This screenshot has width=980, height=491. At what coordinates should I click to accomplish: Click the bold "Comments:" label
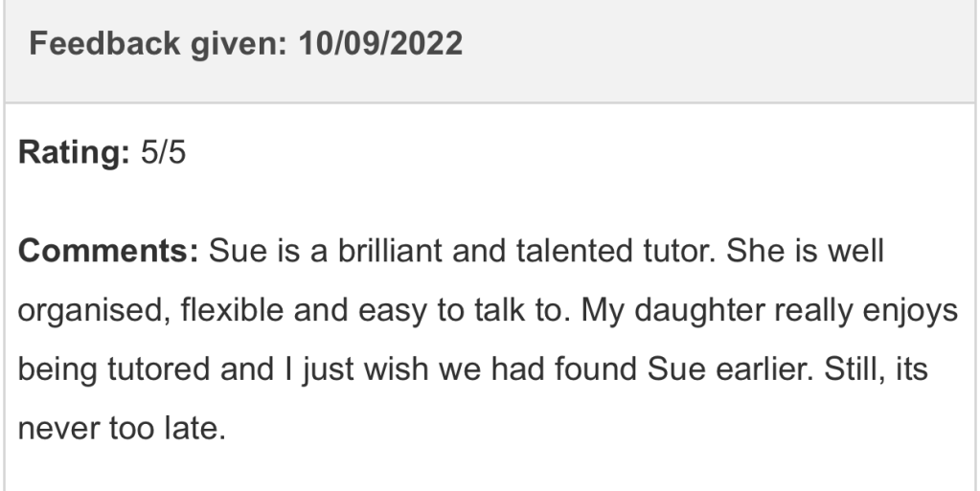(x=108, y=253)
